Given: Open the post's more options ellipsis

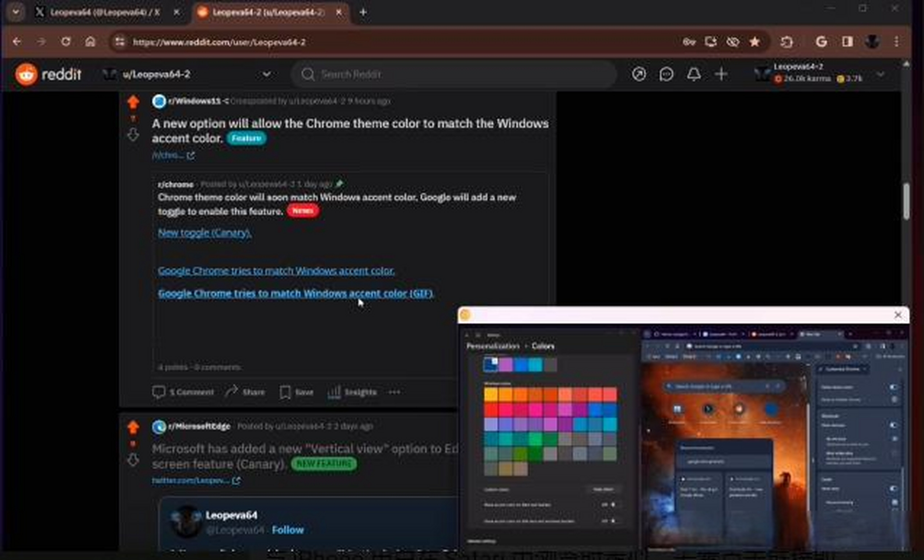Looking at the screenshot, I should point(394,392).
